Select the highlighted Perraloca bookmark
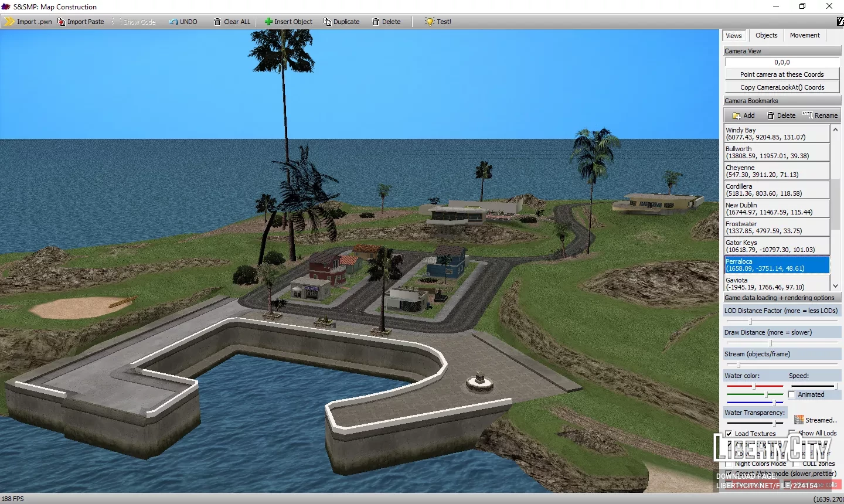 pyautogui.click(x=777, y=265)
